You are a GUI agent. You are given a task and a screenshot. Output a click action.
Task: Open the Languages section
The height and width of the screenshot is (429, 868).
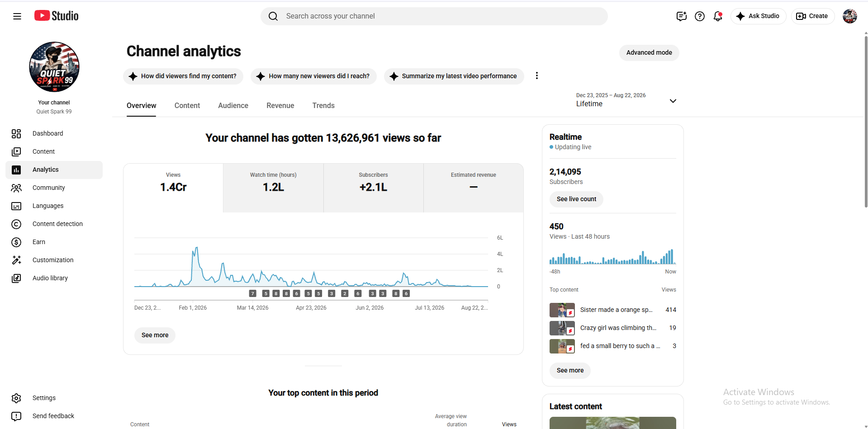(54, 206)
